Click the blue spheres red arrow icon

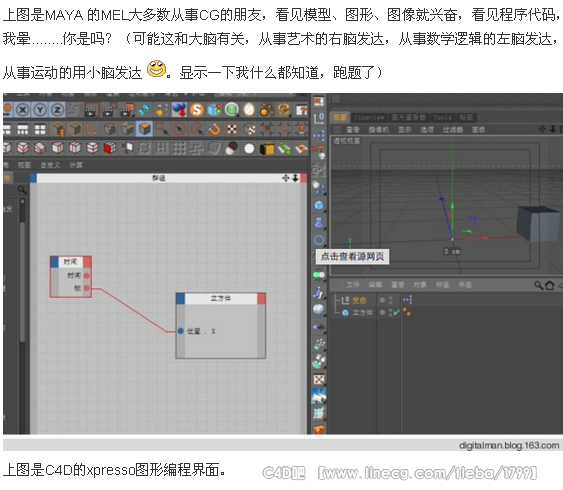click(179, 110)
